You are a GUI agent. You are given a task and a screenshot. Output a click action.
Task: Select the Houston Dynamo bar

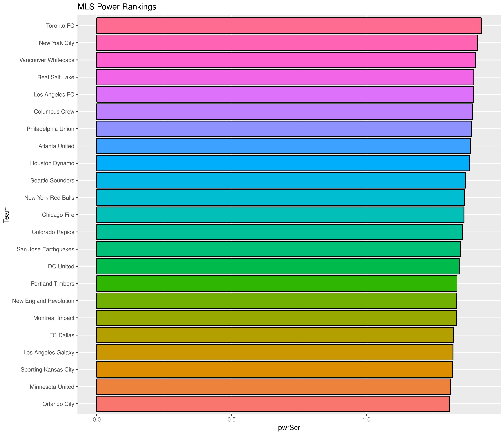click(283, 163)
